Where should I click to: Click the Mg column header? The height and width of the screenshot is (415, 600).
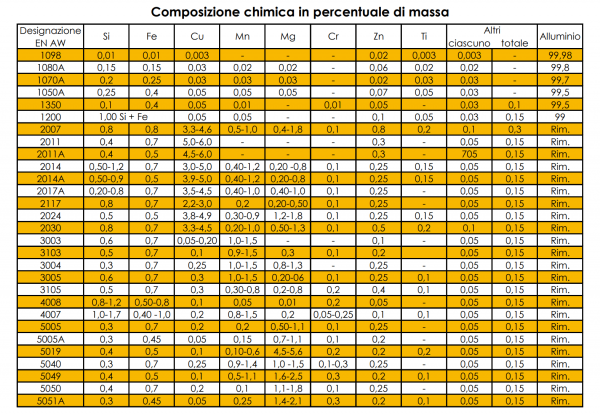tap(289, 37)
